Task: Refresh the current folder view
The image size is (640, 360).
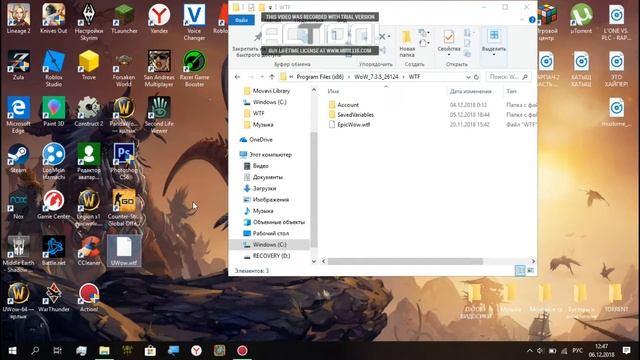Action: (x=476, y=77)
